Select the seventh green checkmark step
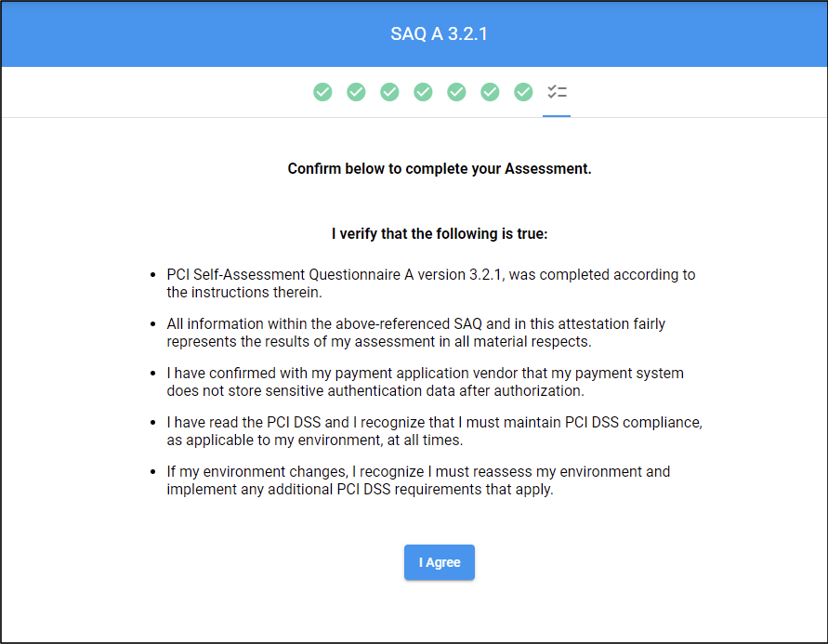The width and height of the screenshot is (828, 644). pyautogui.click(x=523, y=92)
